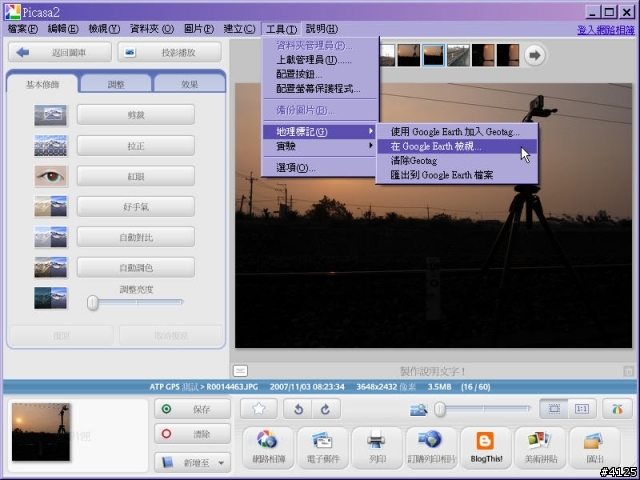
Task: Click the auto contrast thumbnail icon
Action: pyautogui.click(x=50, y=237)
